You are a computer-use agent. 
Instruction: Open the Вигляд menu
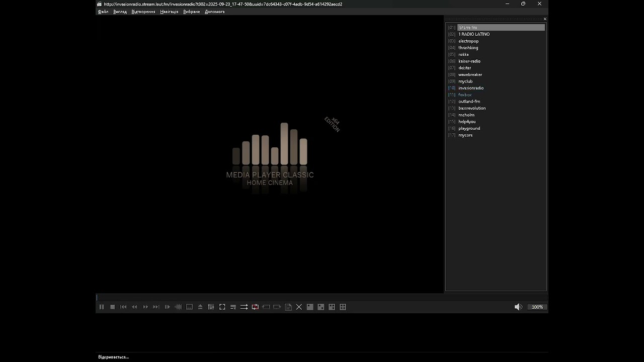click(120, 12)
